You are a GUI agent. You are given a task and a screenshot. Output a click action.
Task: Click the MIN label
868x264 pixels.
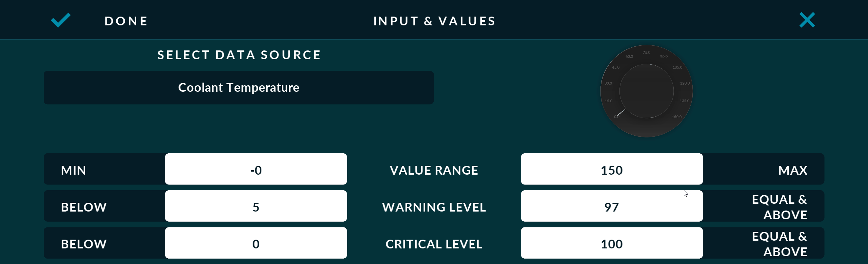[x=73, y=170]
